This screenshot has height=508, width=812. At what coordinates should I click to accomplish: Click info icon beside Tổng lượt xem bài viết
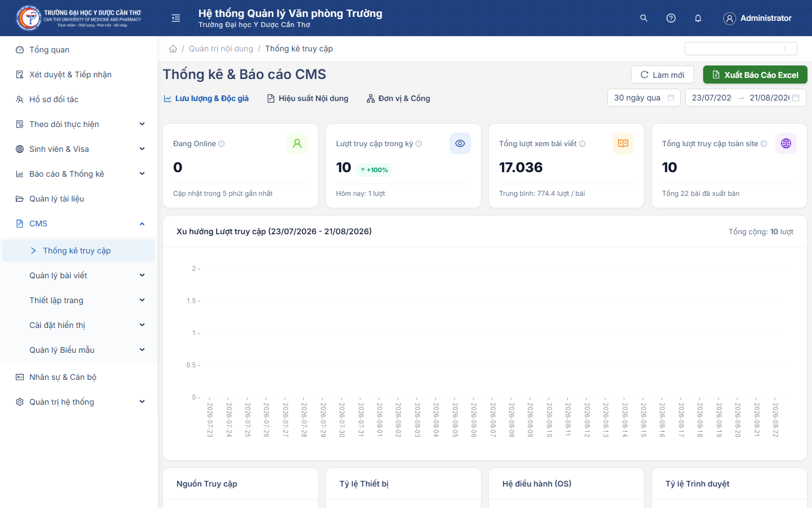(x=582, y=144)
